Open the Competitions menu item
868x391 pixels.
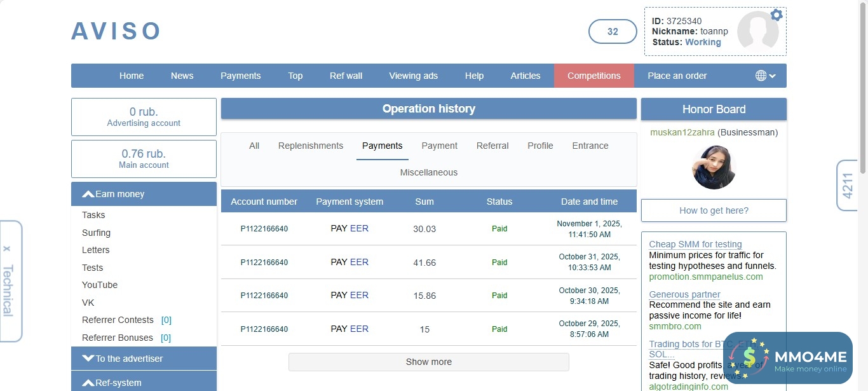[x=593, y=76]
